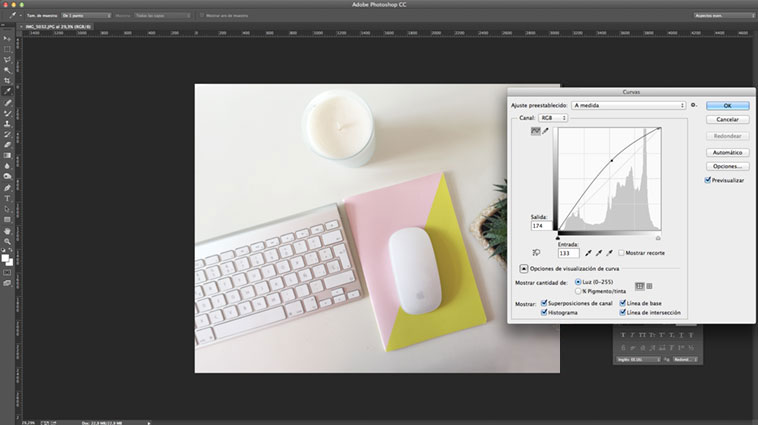
Task: Select the Move tool
Action: pyautogui.click(x=7, y=38)
